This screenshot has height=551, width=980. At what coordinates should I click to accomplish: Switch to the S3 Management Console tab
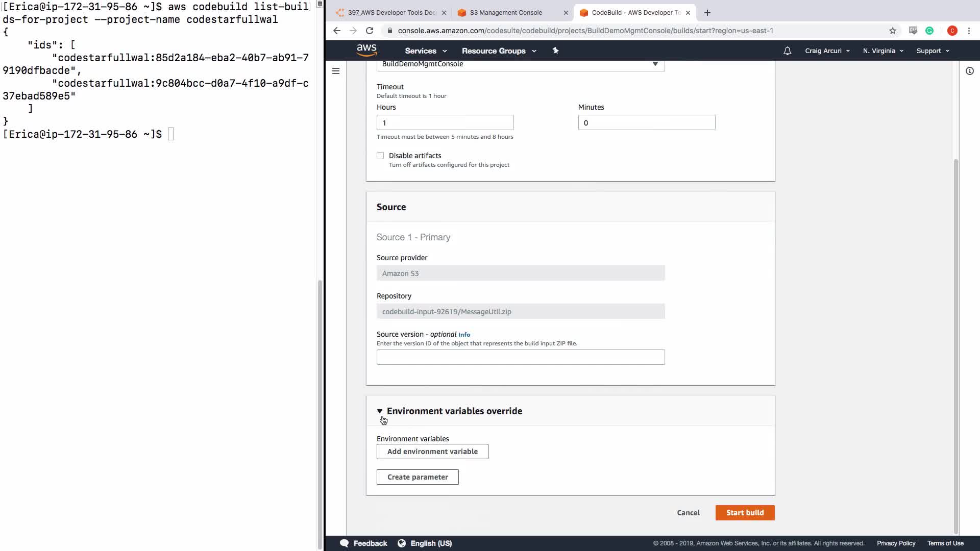505,13
